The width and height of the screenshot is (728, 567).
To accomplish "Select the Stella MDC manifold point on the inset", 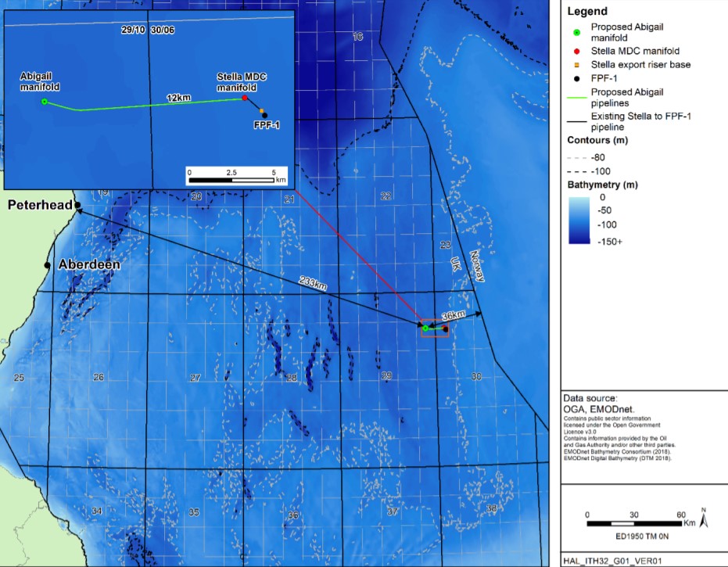I will 244,99.
